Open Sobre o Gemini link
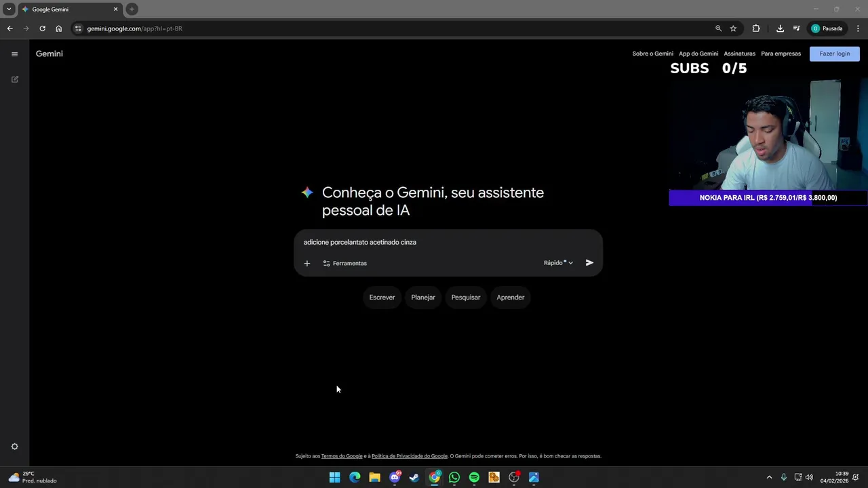The image size is (868, 488). pos(652,54)
